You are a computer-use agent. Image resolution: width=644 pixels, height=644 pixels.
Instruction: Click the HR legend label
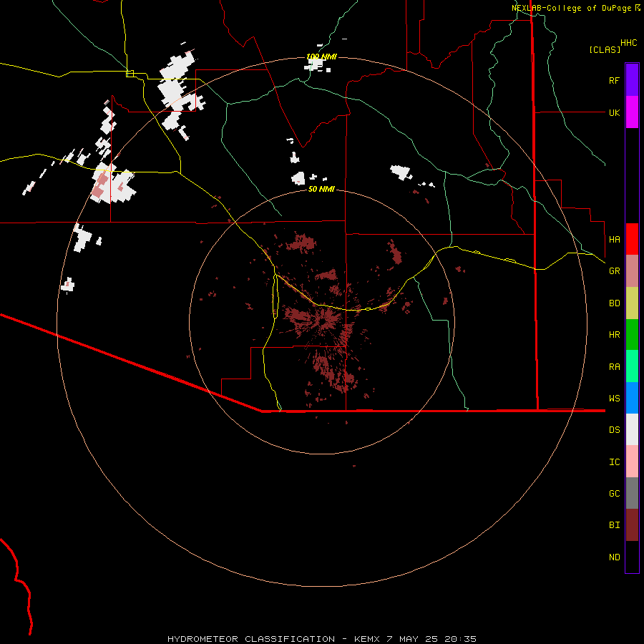pyautogui.click(x=614, y=335)
